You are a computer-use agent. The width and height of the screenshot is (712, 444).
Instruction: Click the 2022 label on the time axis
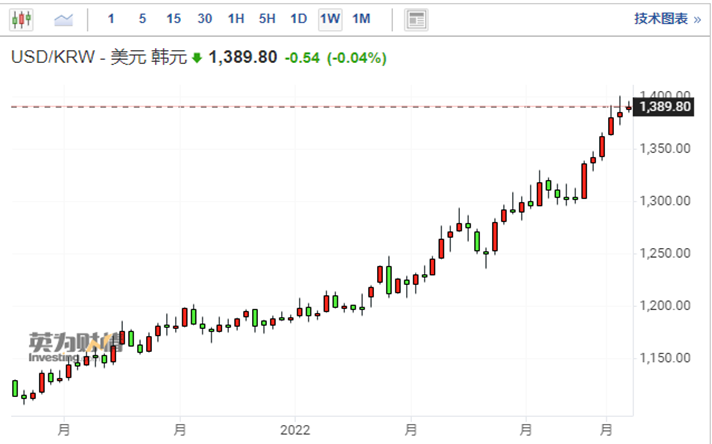click(x=296, y=430)
